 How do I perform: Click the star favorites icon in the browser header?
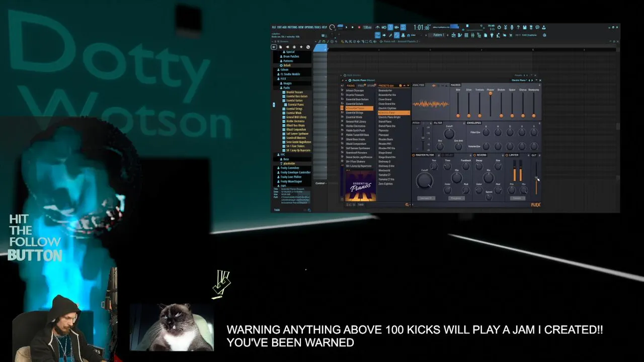[301, 47]
